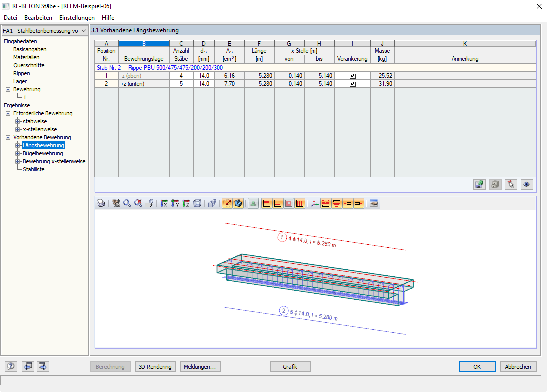The image size is (547, 392).
Task: Select the '+z (unten)' Bewehrungslage cell
Action: coord(144,84)
